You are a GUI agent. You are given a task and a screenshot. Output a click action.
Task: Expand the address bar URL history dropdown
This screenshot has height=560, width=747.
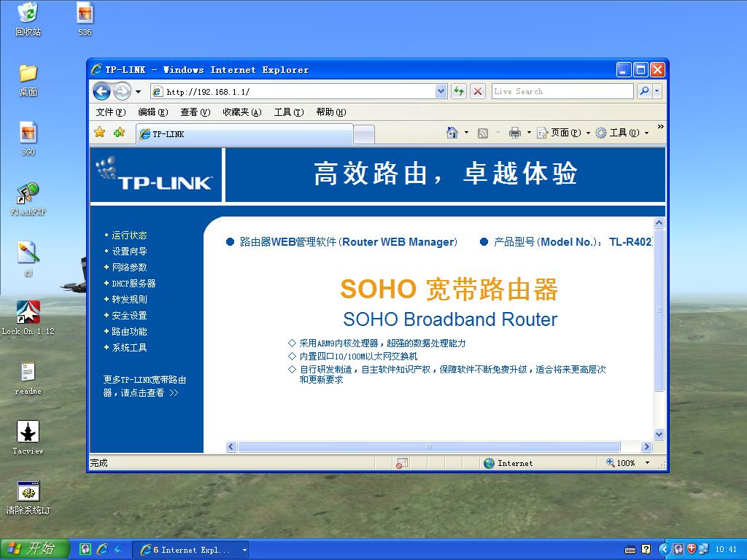pyautogui.click(x=441, y=91)
